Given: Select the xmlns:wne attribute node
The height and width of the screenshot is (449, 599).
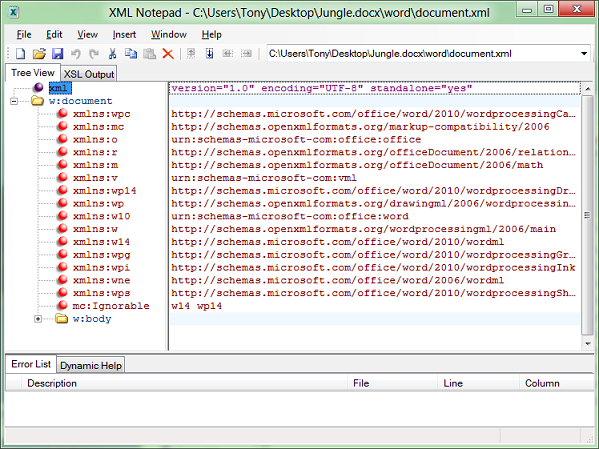Looking at the screenshot, I should point(102,280).
